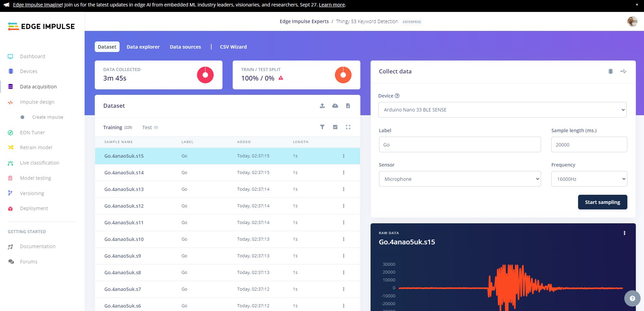The image size is (644, 311).
Task: Click the cloud download icon in Dataset header
Action: [335, 106]
